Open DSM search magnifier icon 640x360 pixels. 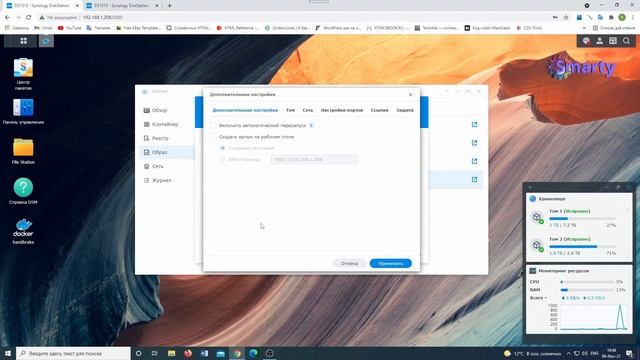pyautogui.click(x=626, y=41)
